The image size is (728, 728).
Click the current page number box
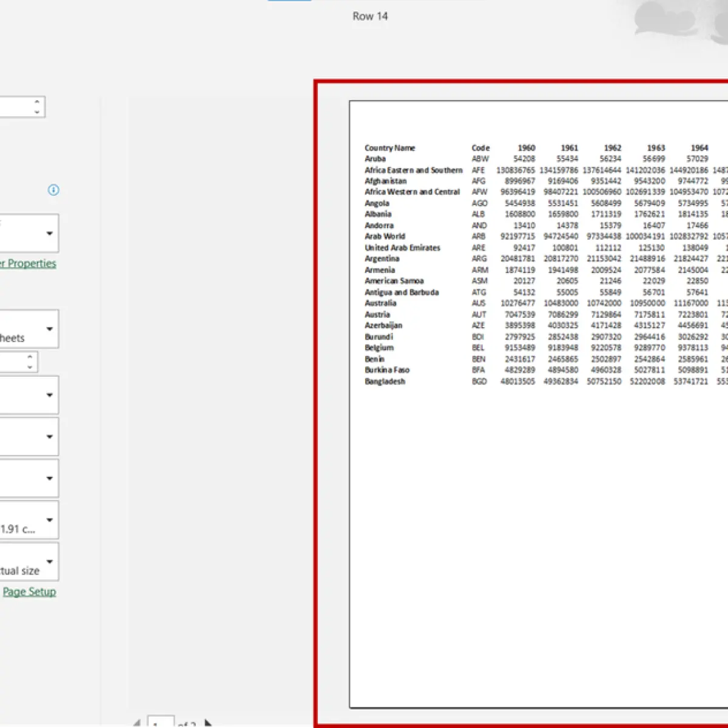[x=161, y=722]
